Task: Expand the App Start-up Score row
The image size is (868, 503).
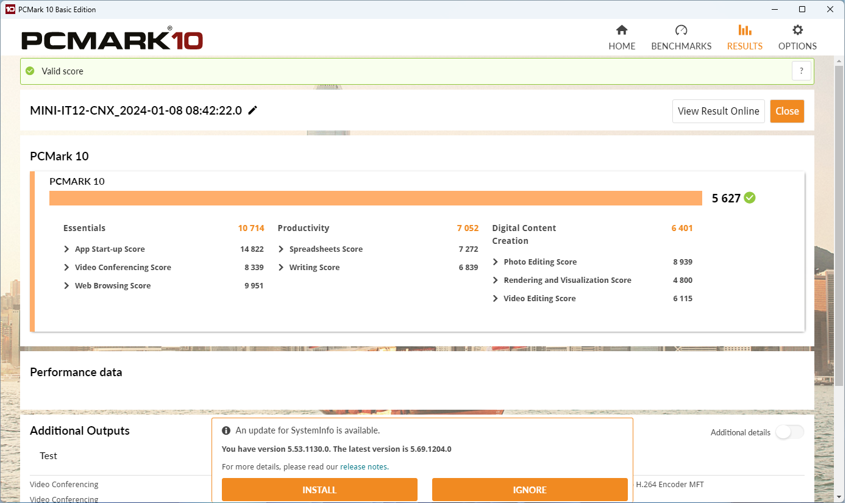Action: [x=67, y=249]
